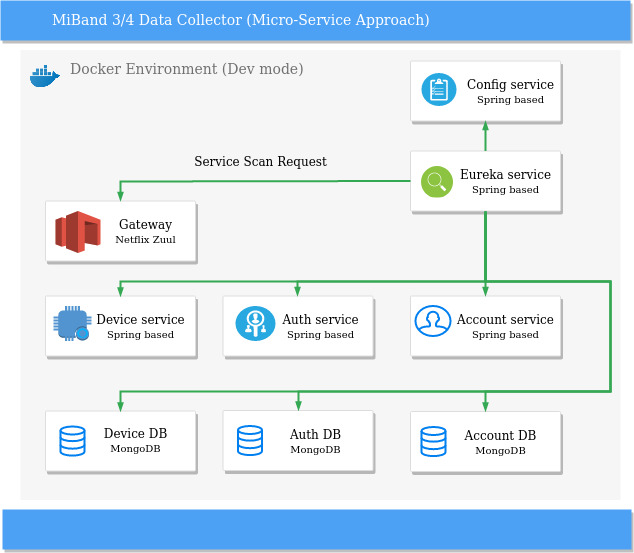Click the Device service chip icon

[72, 323]
